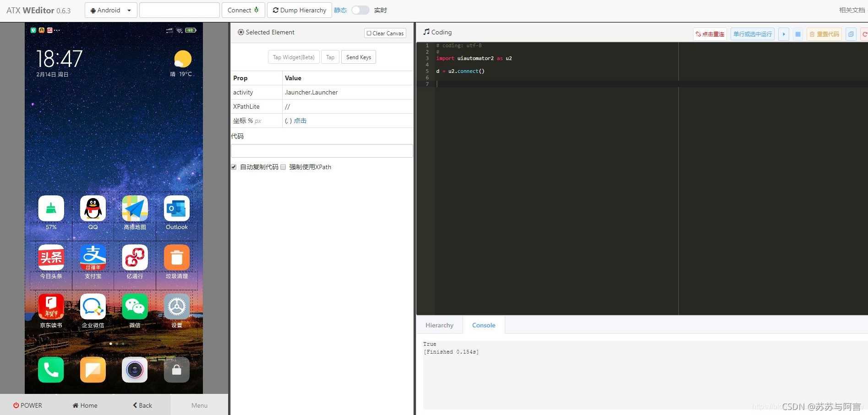Open the green WeChat app icon
Viewport: 868px width, 415px height.
tap(135, 307)
